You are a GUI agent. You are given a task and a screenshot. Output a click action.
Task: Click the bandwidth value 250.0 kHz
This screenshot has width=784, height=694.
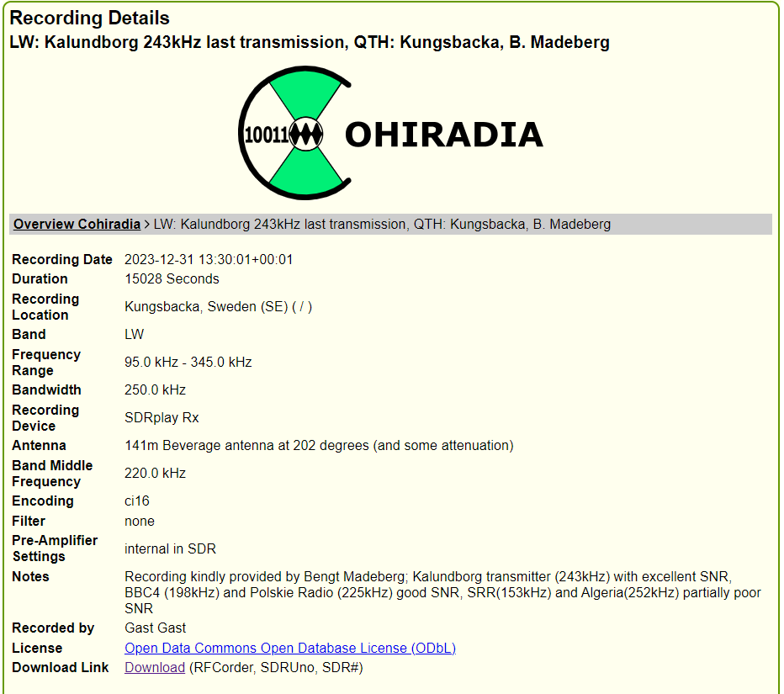point(156,390)
